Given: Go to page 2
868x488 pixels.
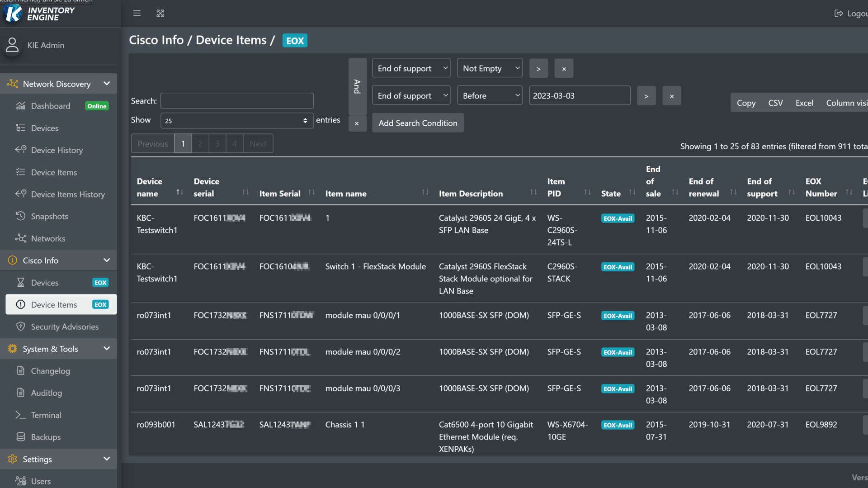Looking at the screenshot, I should pyautogui.click(x=200, y=143).
